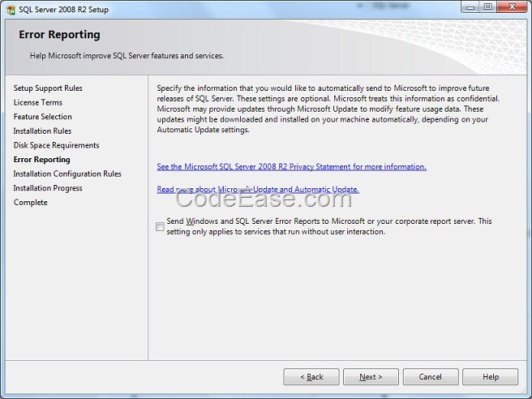Select the Installation Configuration Rules step
The width and height of the screenshot is (532, 399).
click(x=67, y=174)
